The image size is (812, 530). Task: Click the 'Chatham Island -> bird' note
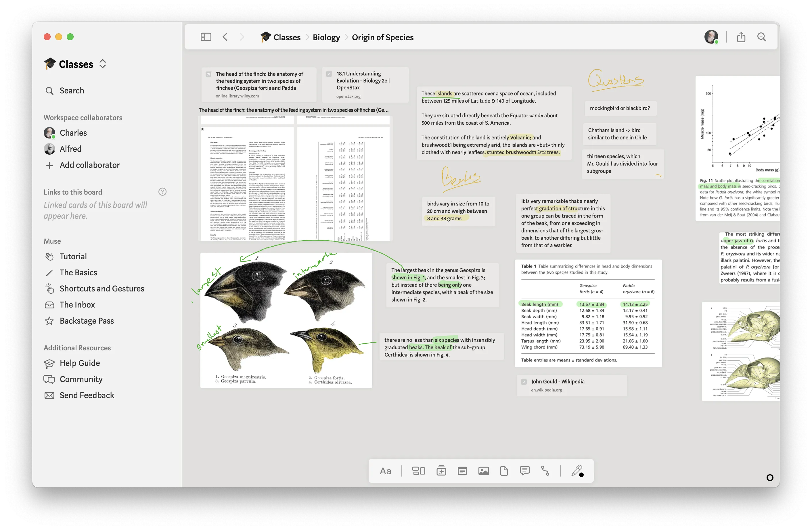click(x=620, y=134)
